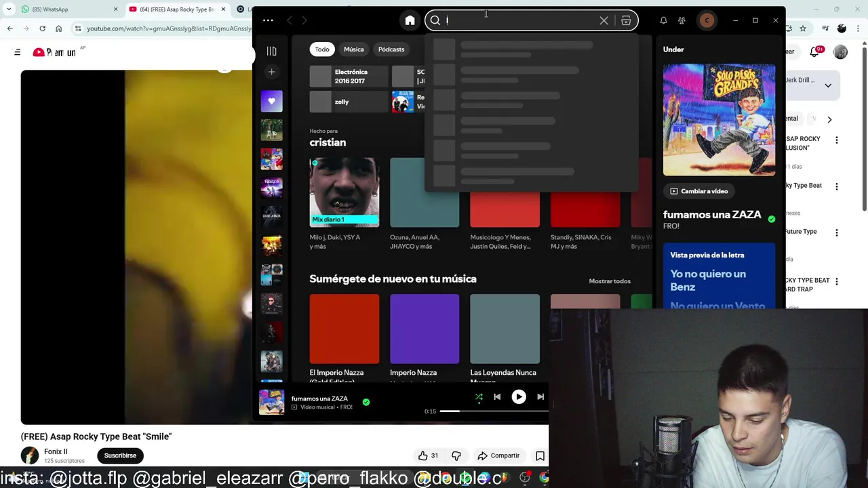The width and height of the screenshot is (868, 488).
Task: Open options for Future Type video
Action: [836, 232]
